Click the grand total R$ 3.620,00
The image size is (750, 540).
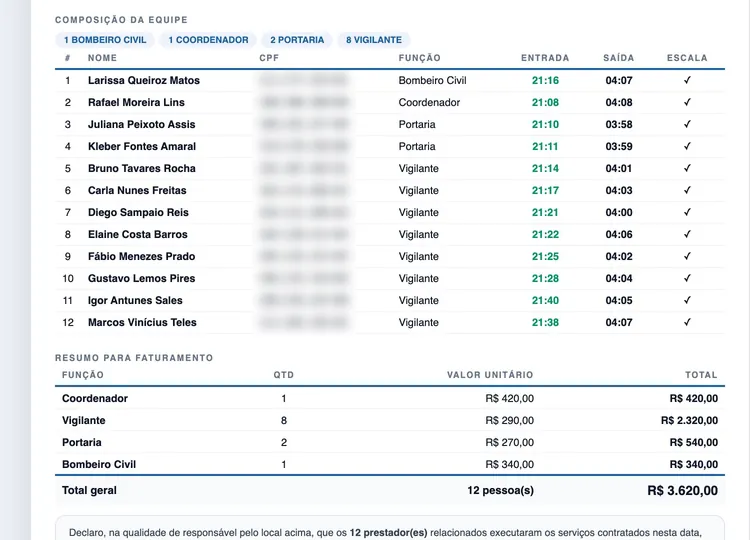coord(683,491)
